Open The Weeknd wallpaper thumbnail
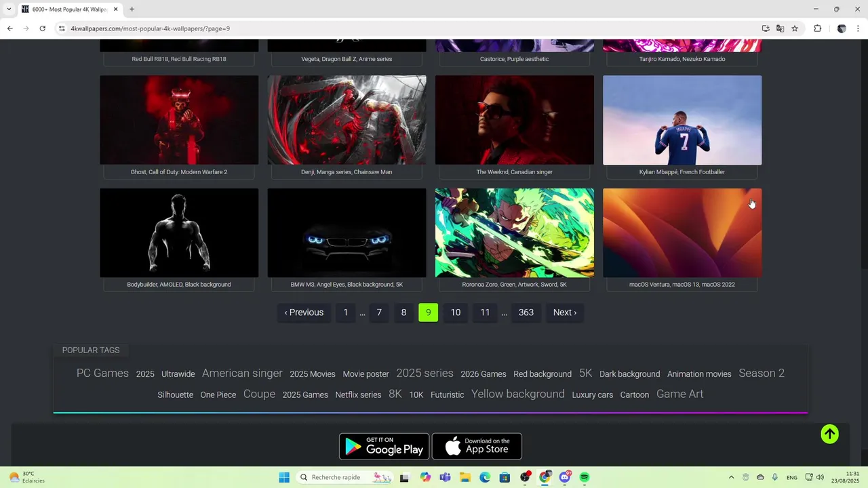Image resolution: width=868 pixels, height=488 pixels. pyautogui.click(x=515, y=120)
